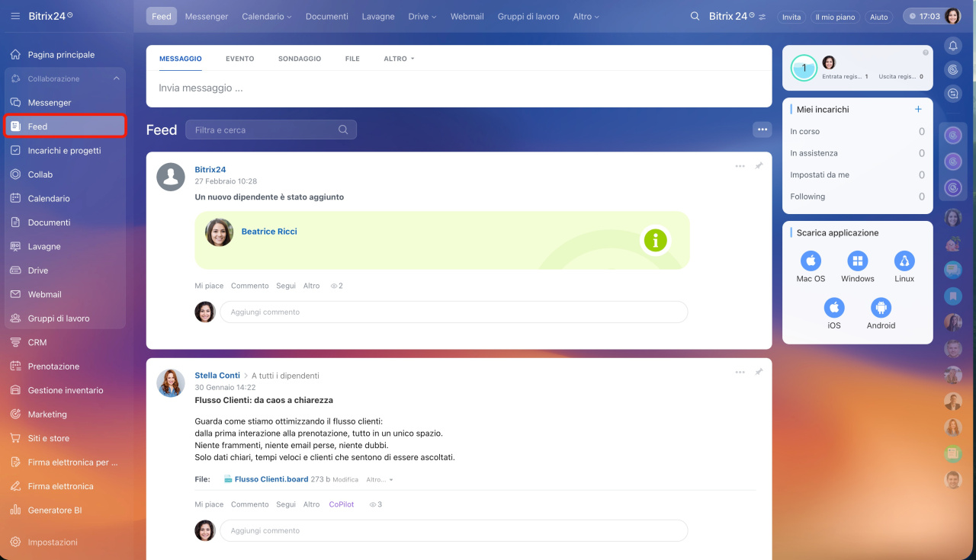Open Beatrice Ricci profile link
The height and width of the screenshot is (560, 976).
pos(269,232)
